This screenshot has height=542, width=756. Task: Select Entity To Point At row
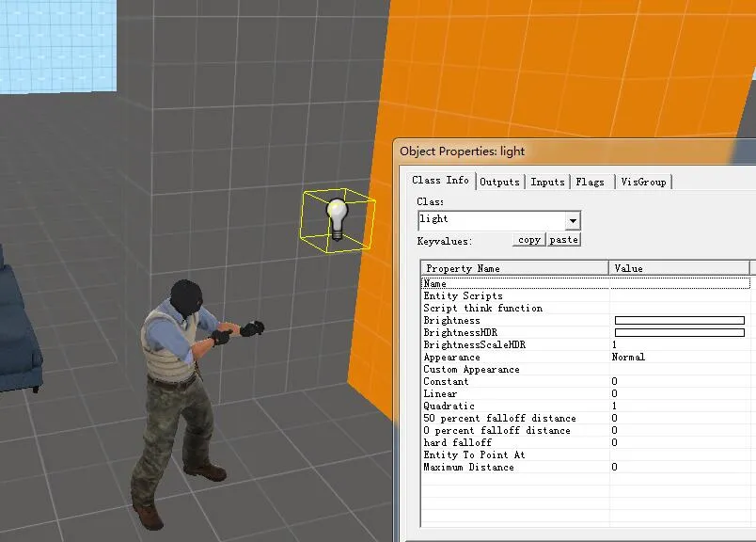[586, 454]
